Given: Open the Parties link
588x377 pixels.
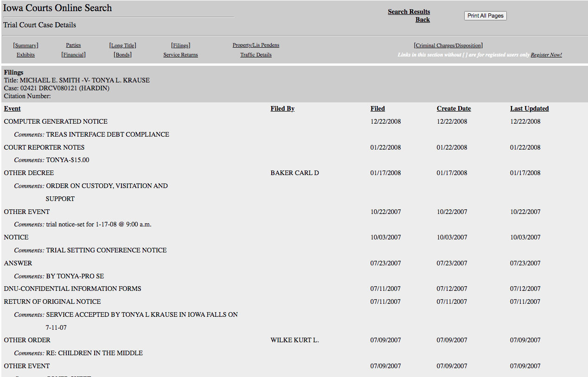Looking at the screenshot, I should [73, 45].
